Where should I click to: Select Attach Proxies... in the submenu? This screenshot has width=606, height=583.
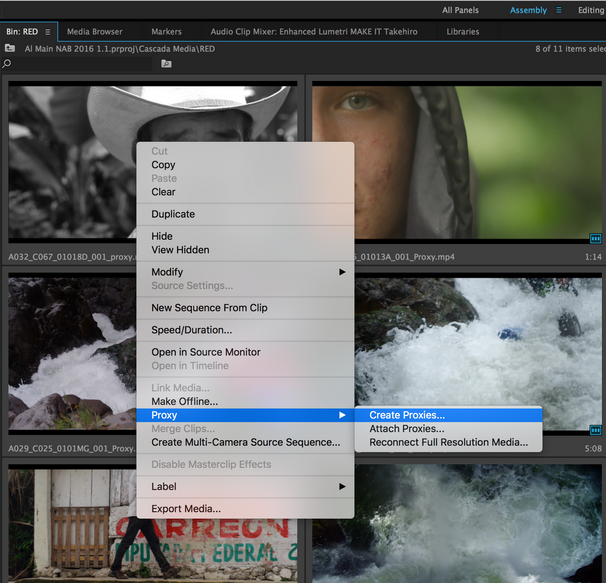click(x=448, y=428)
